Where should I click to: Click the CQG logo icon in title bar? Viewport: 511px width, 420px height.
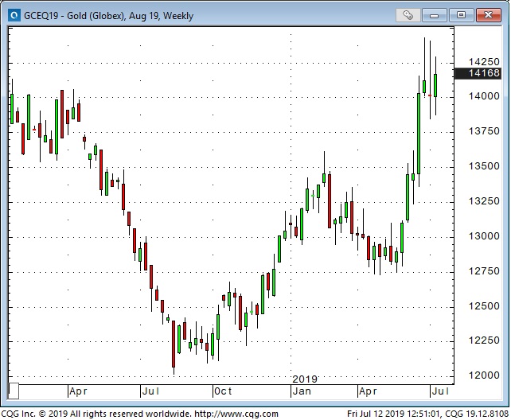(x=14, y=15)
